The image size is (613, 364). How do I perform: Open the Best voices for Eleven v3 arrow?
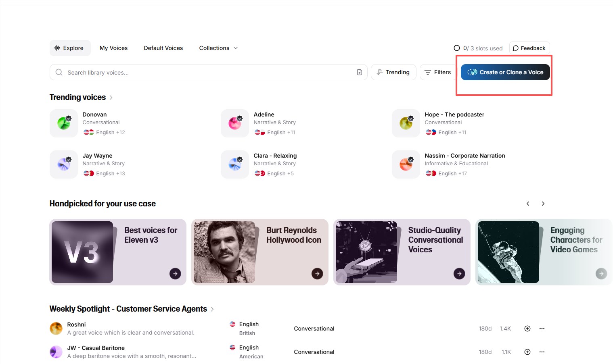pos(175,274)
